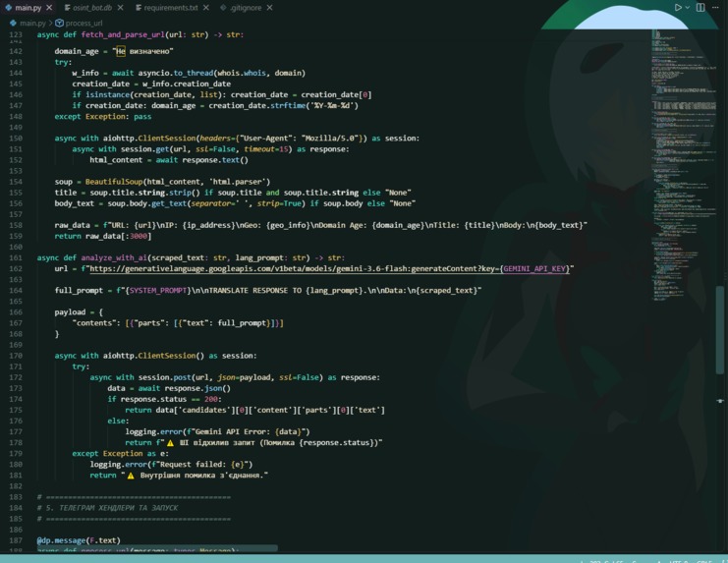Open the osint_bot.db tab
This screenshot has height=563, width=728.
point(92,8)
